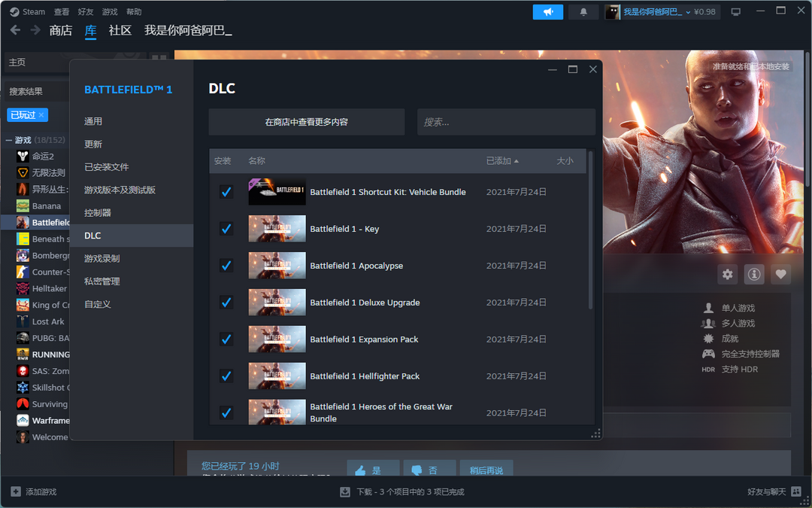Click the thumbs up 是 button
This screenshot has height=508, width=812.
(373, 470)
